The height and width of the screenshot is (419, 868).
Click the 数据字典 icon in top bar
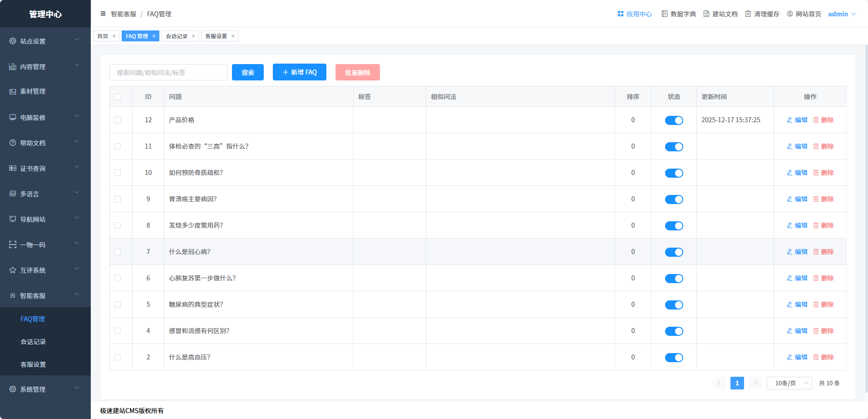[x=664, y=14]
